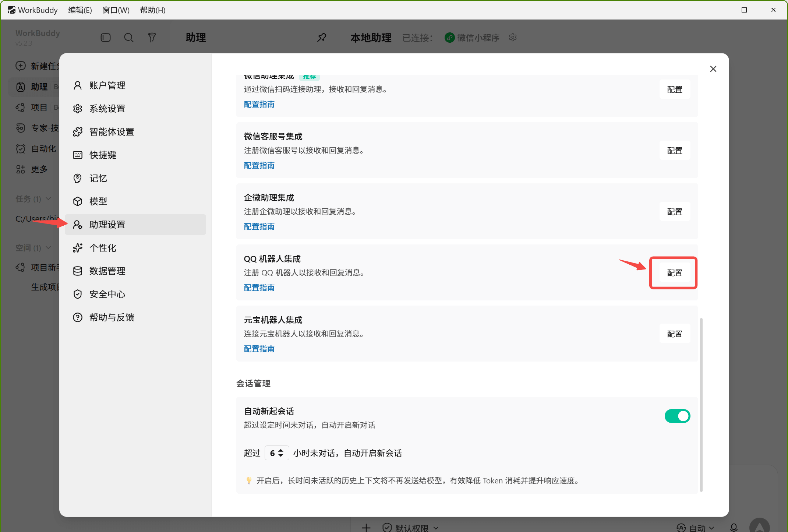Click 配置 for 微信助理集成
This screenshot has width=788, height=532.
(x=675, y=89)
